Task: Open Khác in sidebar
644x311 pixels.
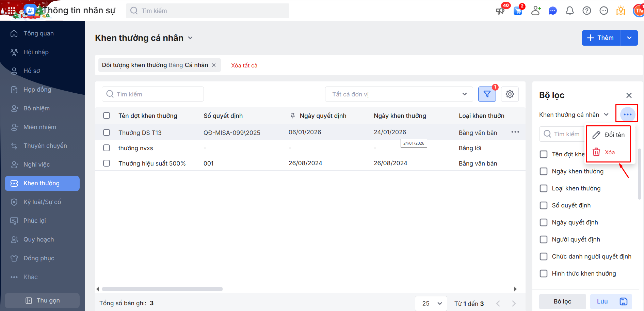Action: point(42,277)
